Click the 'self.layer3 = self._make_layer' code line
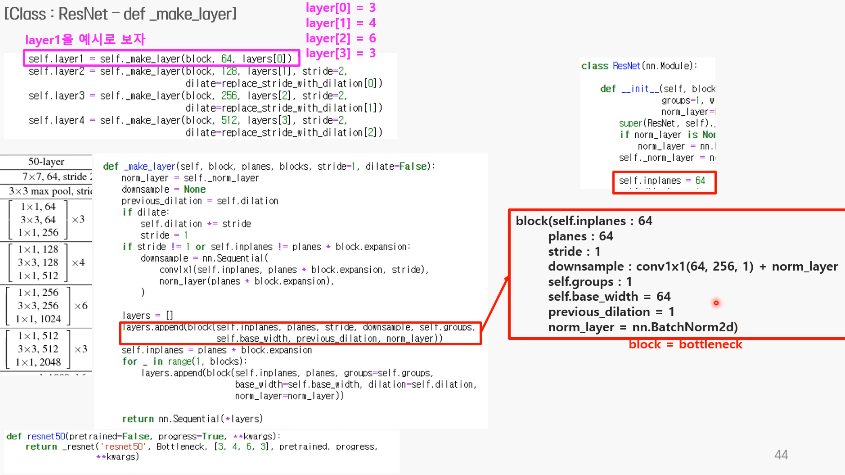Screen dimensions: 845x475 [188, 95]
